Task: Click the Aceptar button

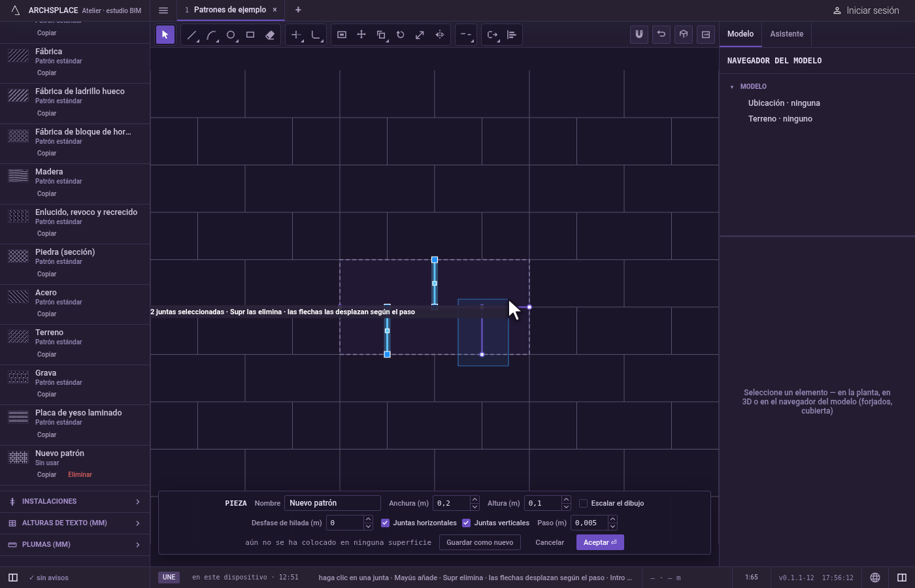Action: tap(600, 542)
